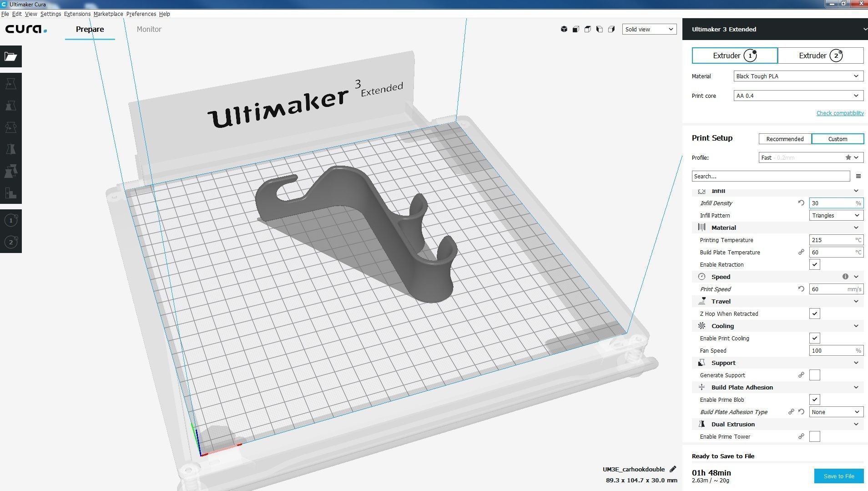Click the Save to File button
Image resolution: width=868 pixels, height=491 pixels.
(x=839, y=476)
